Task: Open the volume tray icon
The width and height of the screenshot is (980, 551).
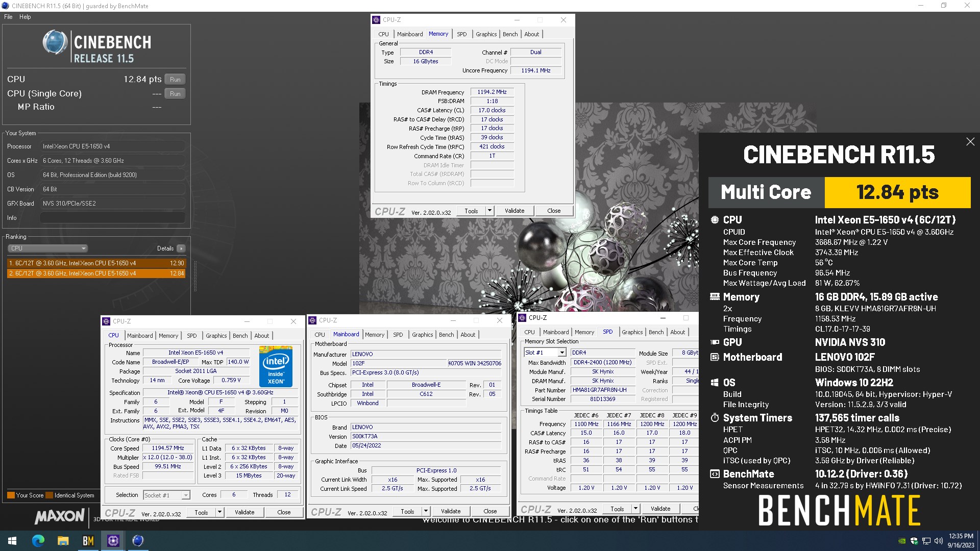Action: [938, 541]
